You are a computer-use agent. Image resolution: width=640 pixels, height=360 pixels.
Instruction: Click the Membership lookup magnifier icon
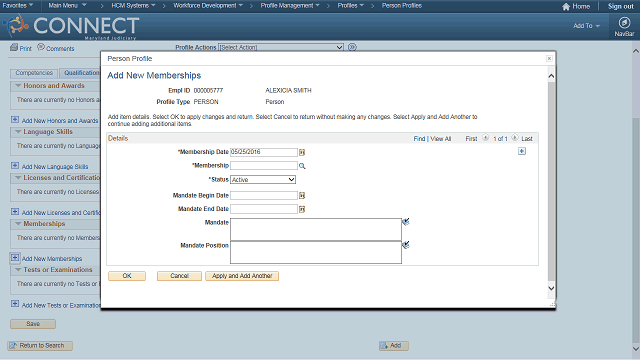[x=302, y=166]
